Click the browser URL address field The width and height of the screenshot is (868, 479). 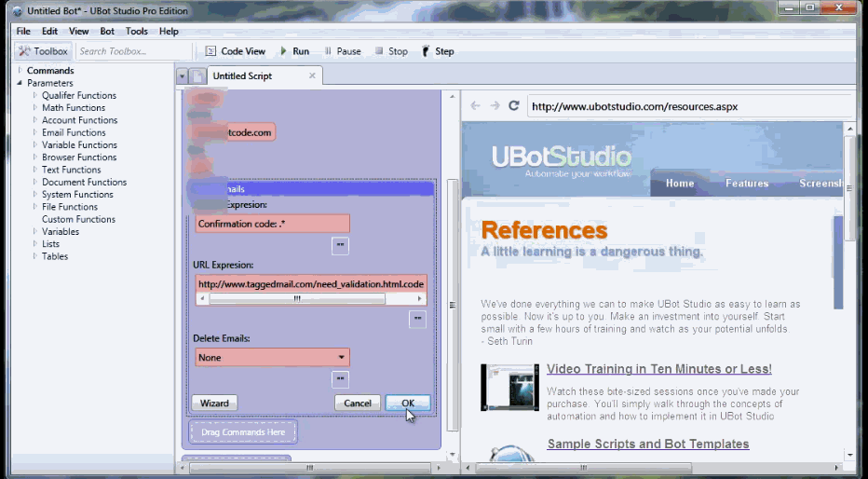coord(688,106)
